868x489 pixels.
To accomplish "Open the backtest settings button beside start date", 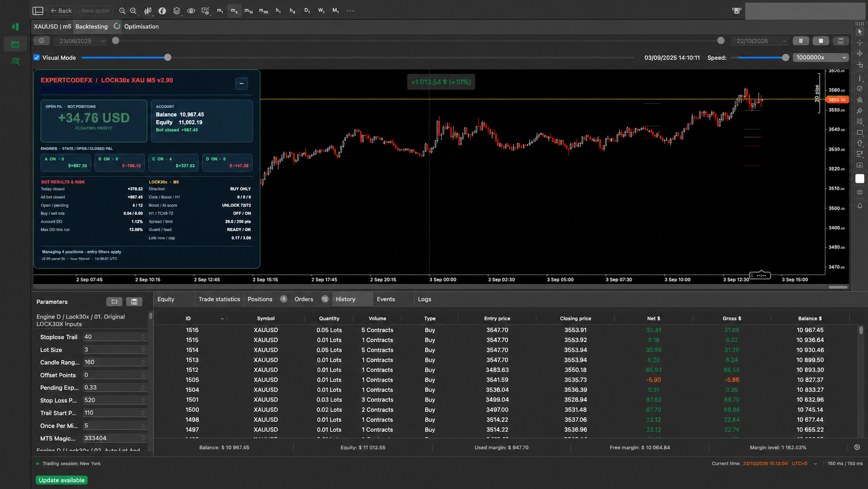I will click(42, 41).
